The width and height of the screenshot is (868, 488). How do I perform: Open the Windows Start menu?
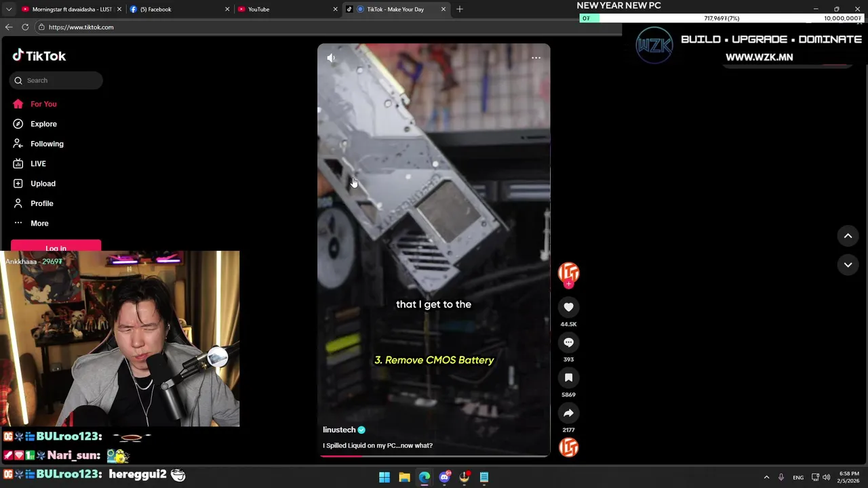(x=384, y=477)
